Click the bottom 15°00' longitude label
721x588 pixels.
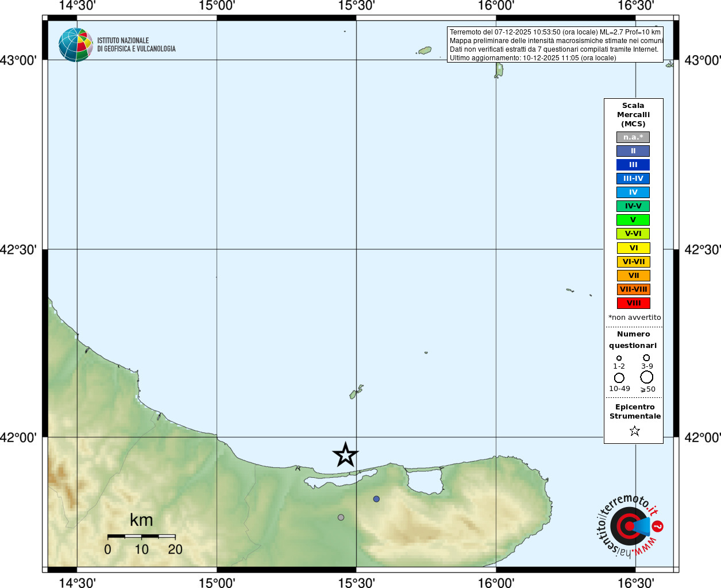click(217, 583)
